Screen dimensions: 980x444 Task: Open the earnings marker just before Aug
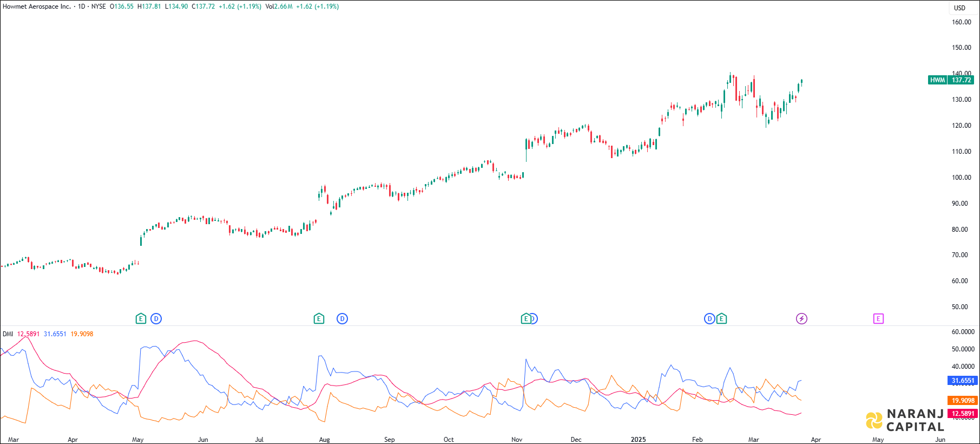click(x=319, y=318)
